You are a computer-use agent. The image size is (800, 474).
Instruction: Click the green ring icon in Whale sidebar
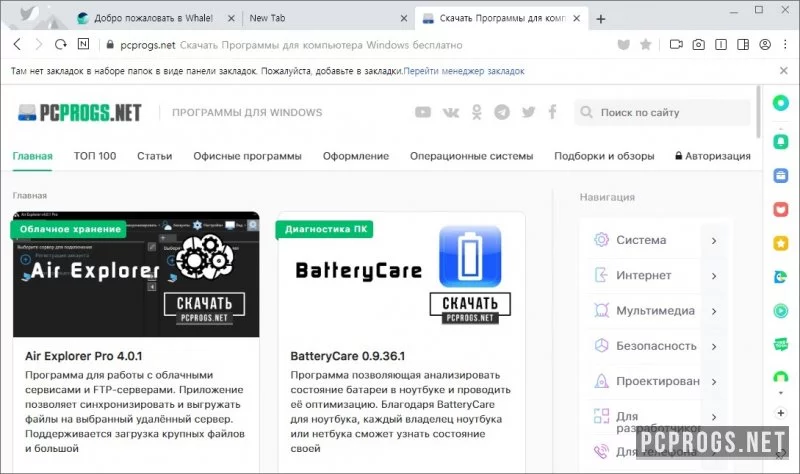click(x=781, y=103)
